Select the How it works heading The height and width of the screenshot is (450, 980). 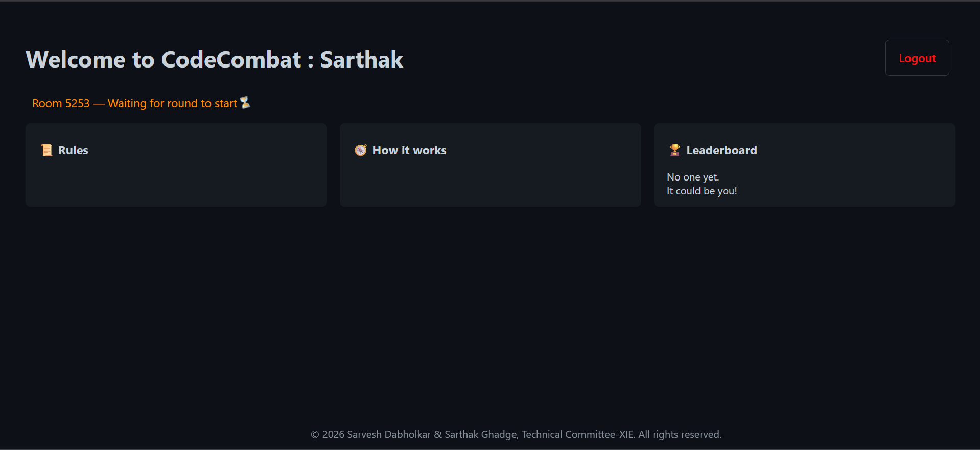[409, 150]
